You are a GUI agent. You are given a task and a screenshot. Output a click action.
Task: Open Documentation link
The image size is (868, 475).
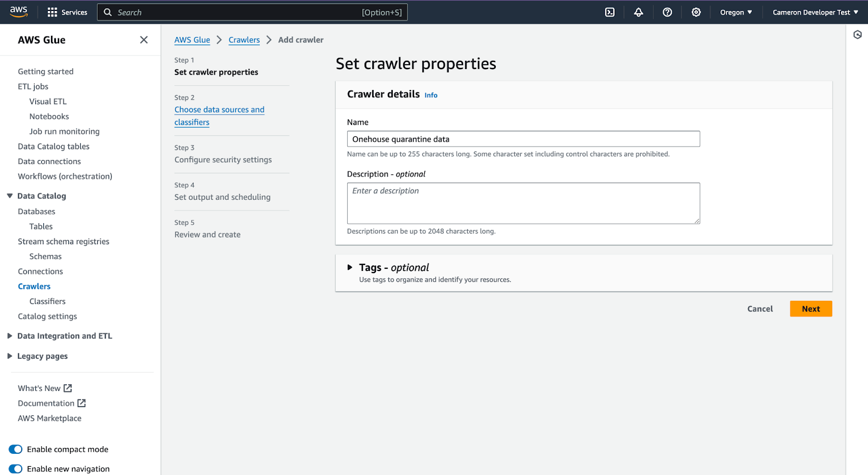(x=46, y=403)
